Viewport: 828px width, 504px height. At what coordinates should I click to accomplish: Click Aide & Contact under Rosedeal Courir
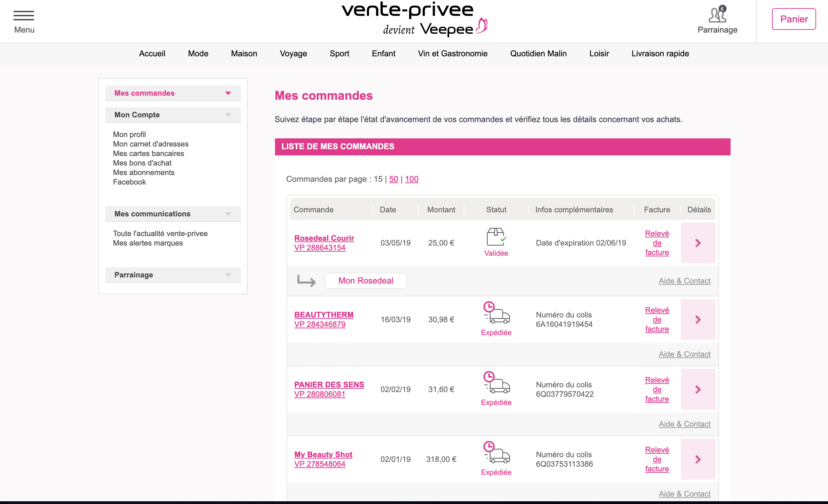pos(684,281)
